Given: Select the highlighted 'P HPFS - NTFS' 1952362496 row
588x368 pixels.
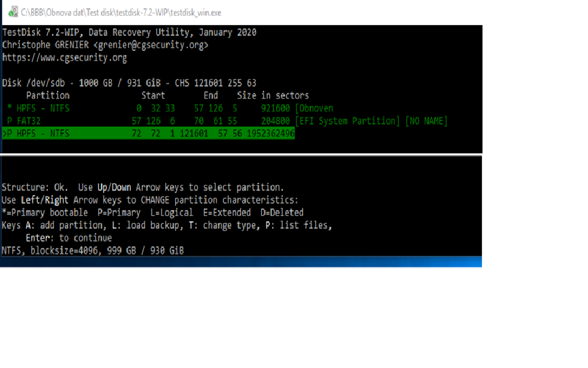Looking at the screenshot, I should click(x=149, y=133).
